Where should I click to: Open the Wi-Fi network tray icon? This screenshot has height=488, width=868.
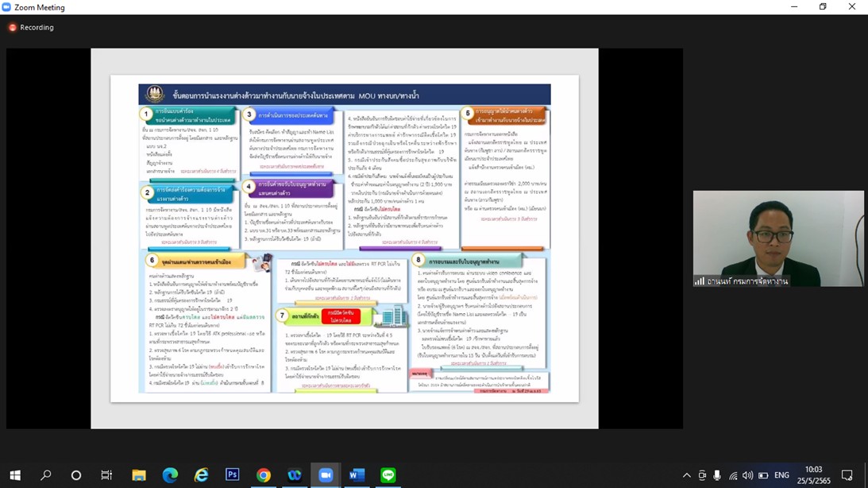732,475
